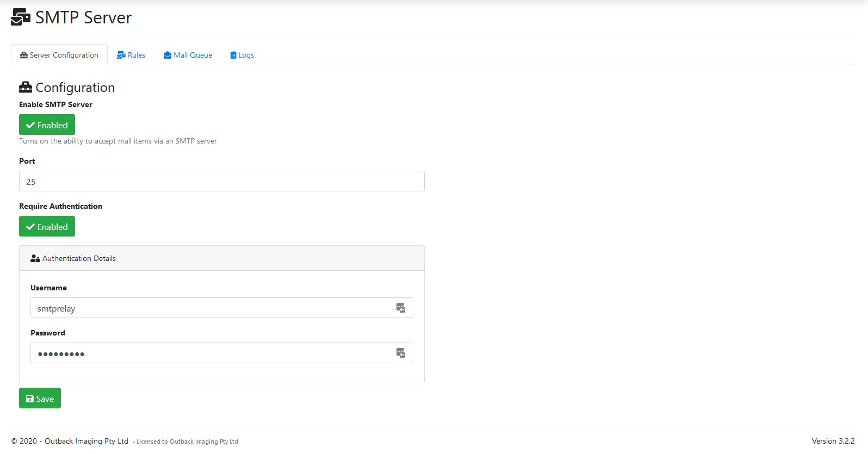
Task: Click the Logs clipboard icon
Action: pos(233,55)
